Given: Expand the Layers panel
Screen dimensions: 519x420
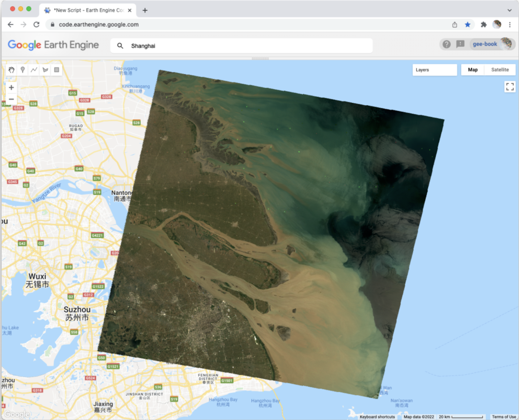Looking at the screenshot, I should (435, 70).
